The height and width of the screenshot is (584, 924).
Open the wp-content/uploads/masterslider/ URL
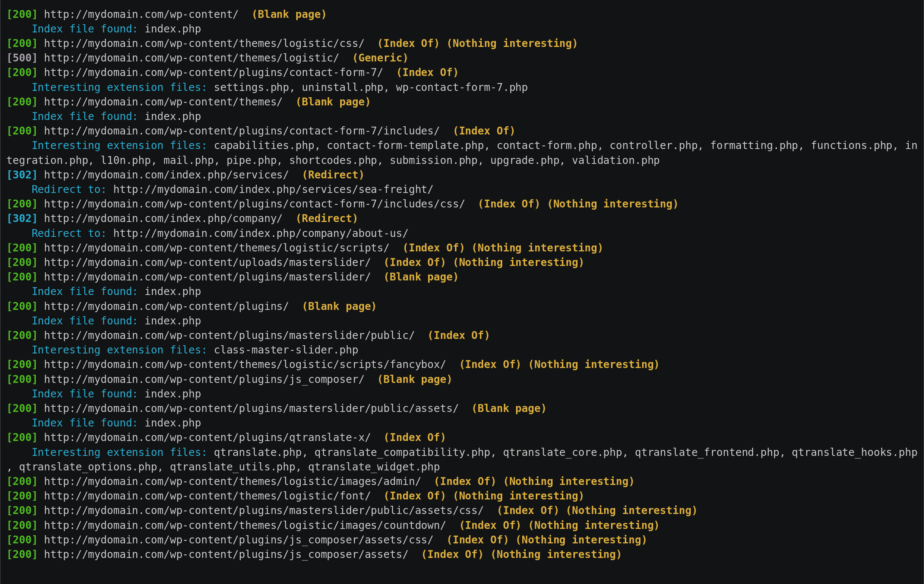(207, 263)
